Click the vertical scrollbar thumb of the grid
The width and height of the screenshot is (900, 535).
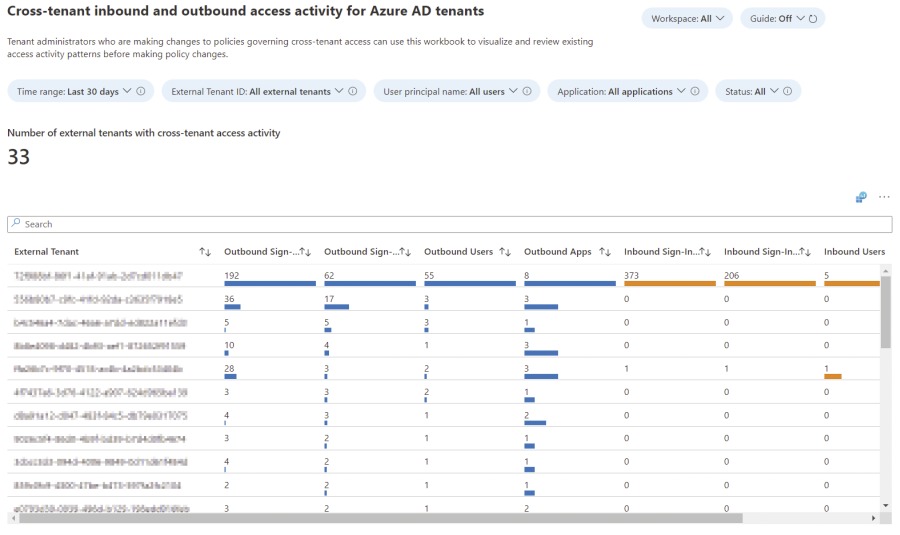coord(886,311)
